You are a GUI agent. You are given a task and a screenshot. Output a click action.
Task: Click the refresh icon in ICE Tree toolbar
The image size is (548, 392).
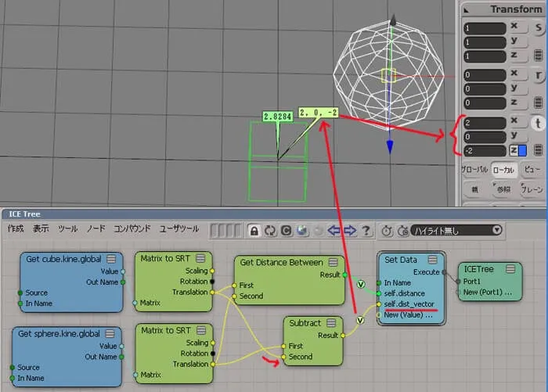pos(270,231)
